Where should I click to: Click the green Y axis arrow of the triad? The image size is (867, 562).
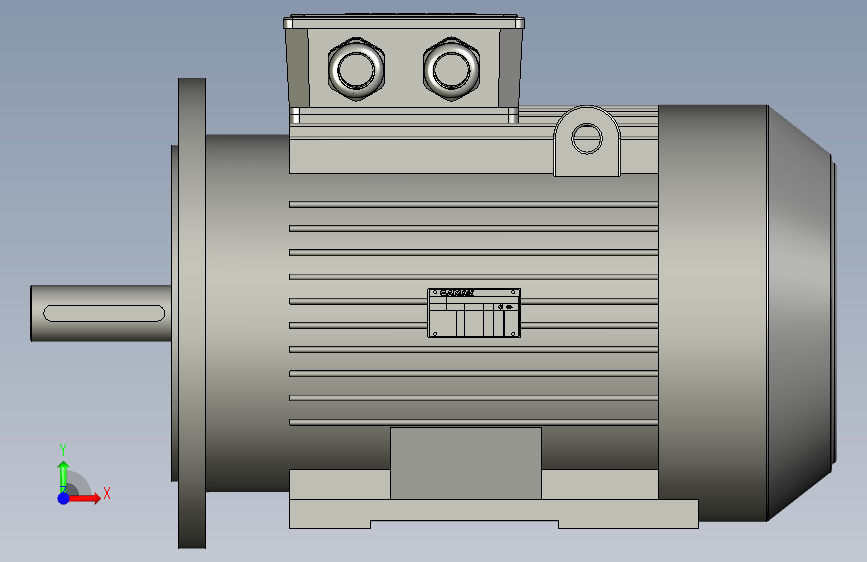tap(63, 476)
